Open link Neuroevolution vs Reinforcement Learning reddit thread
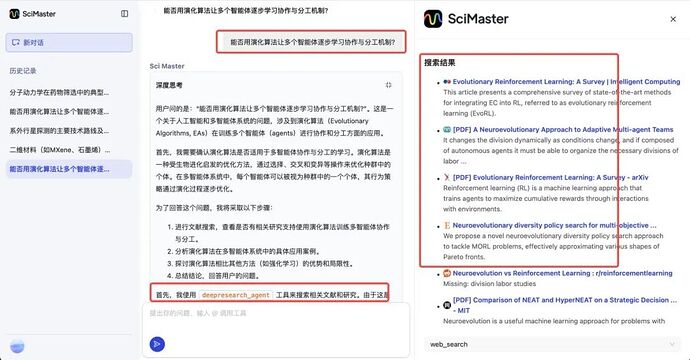 [562, 273]
